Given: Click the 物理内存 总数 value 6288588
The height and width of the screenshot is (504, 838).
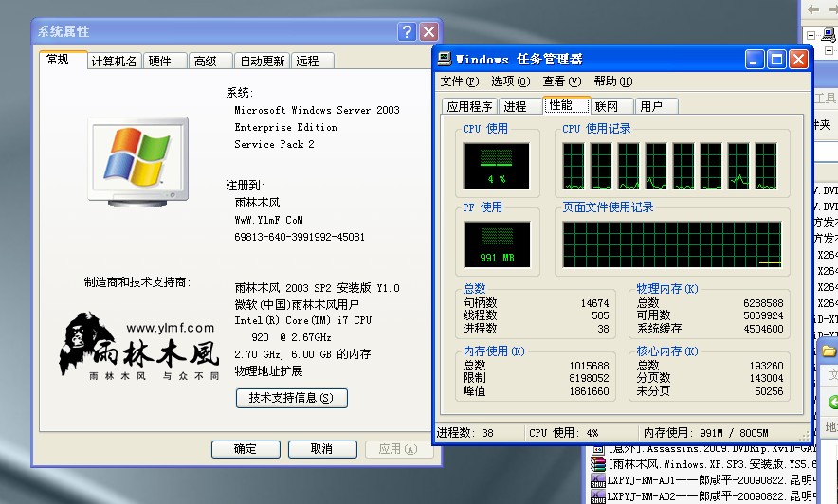Looking at the screenshot, I should (x=763, y=303).
